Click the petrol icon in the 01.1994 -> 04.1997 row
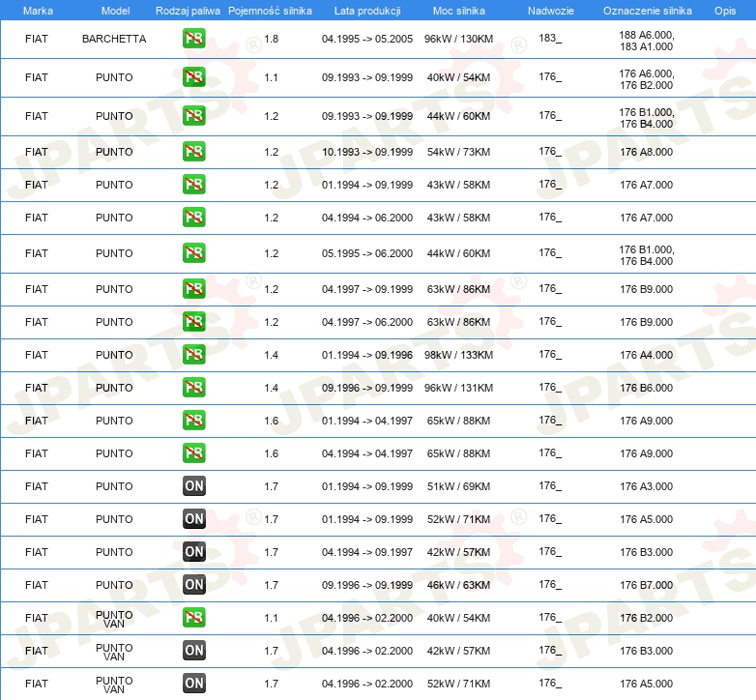The width and height of the screenshot is (756, 700). [x=194, y=420]
